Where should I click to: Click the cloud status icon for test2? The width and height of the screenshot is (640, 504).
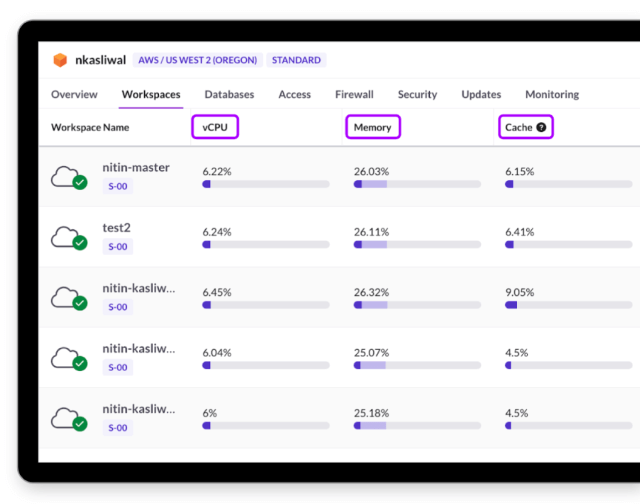(x=69, y=238)
